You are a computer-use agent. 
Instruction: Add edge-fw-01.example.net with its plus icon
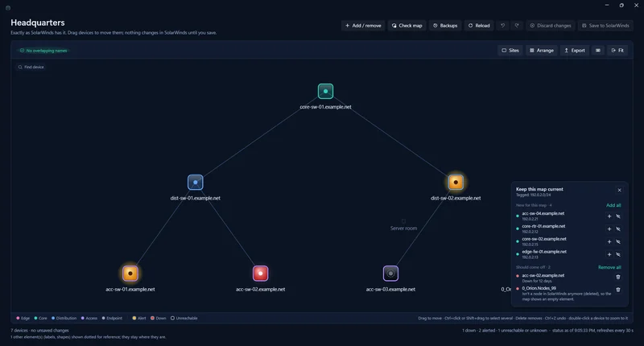(609, 254)
